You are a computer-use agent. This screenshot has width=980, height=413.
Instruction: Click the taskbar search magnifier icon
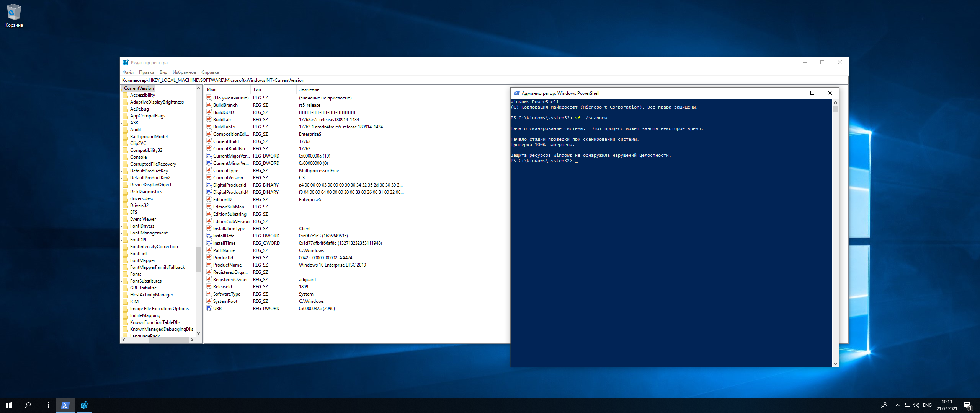pyautogui.click(x=28, y=405)
